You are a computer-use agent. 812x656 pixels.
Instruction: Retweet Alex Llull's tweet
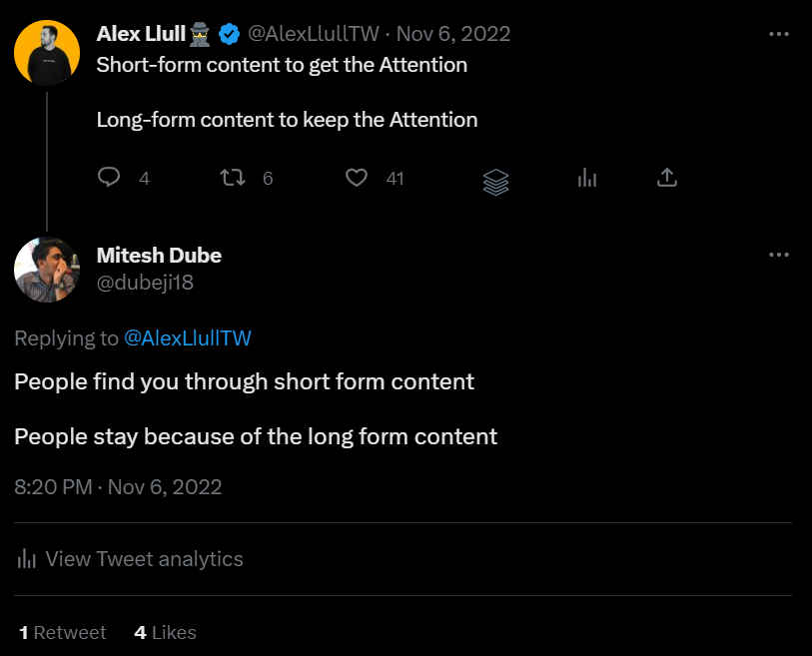coord(233,178)
